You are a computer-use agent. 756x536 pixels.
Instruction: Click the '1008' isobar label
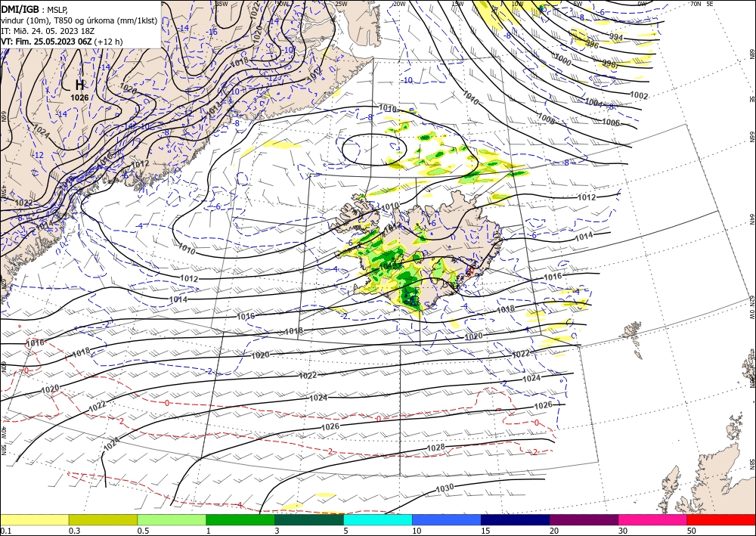547,118
